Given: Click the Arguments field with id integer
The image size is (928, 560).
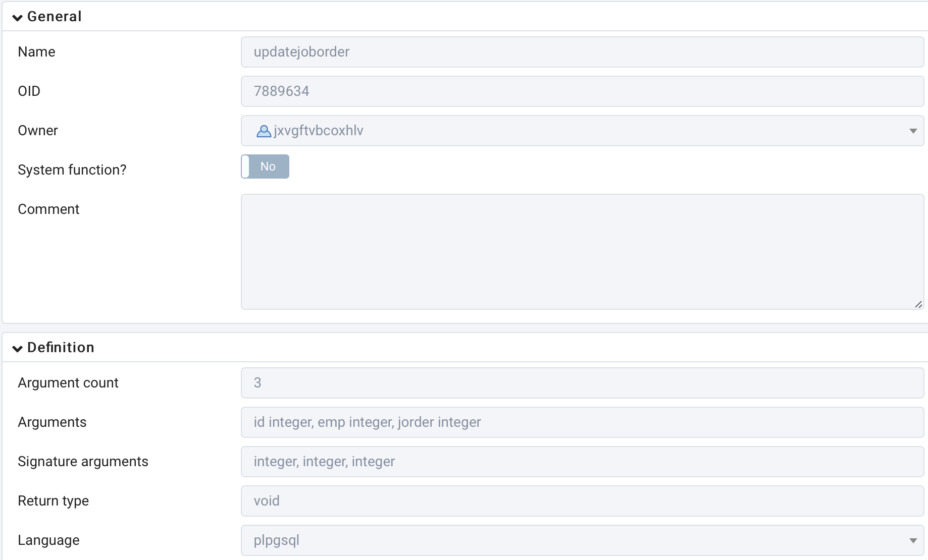Looking at the screenshot, I should pos(582,422).
